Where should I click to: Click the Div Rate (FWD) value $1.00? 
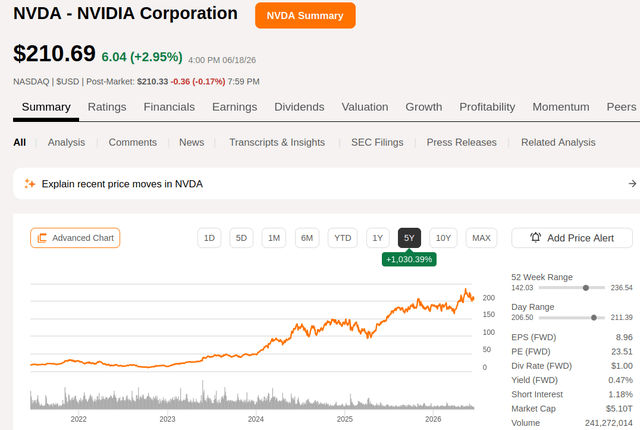[x=622, y=366]
